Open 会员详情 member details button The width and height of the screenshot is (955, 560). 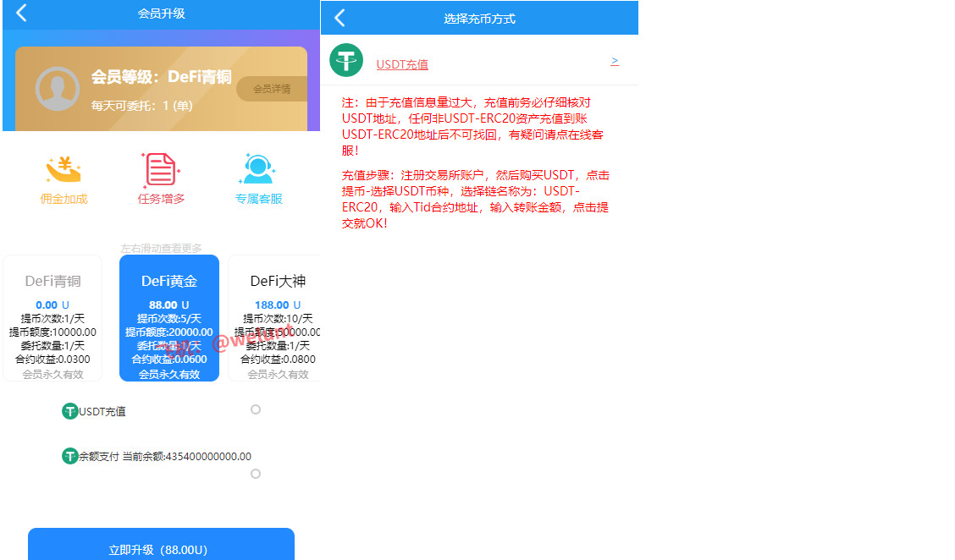272,89
